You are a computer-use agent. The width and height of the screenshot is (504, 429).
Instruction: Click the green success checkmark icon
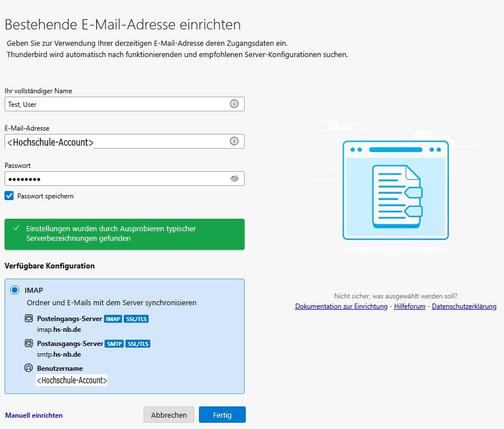coord(15,228)
